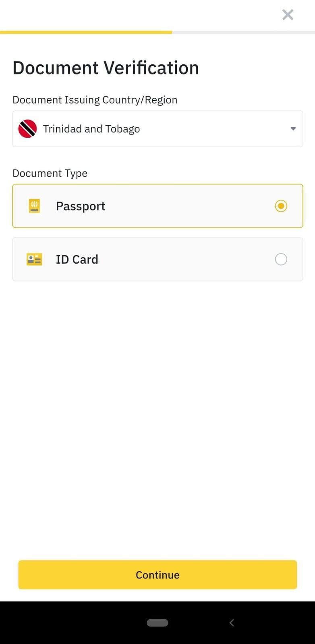Close the Document Verification screen
Screen dimensions: 315x644
288,15
